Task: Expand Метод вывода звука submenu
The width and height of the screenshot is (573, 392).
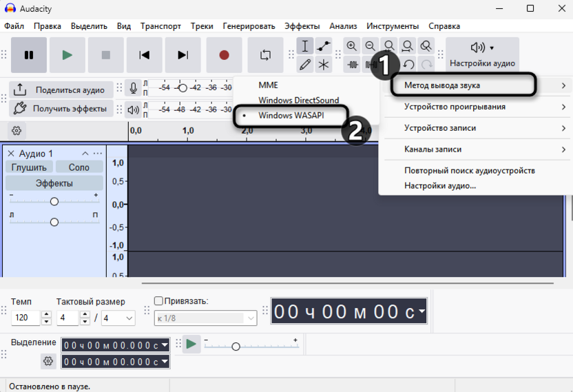Action: (x=477, y=85)
